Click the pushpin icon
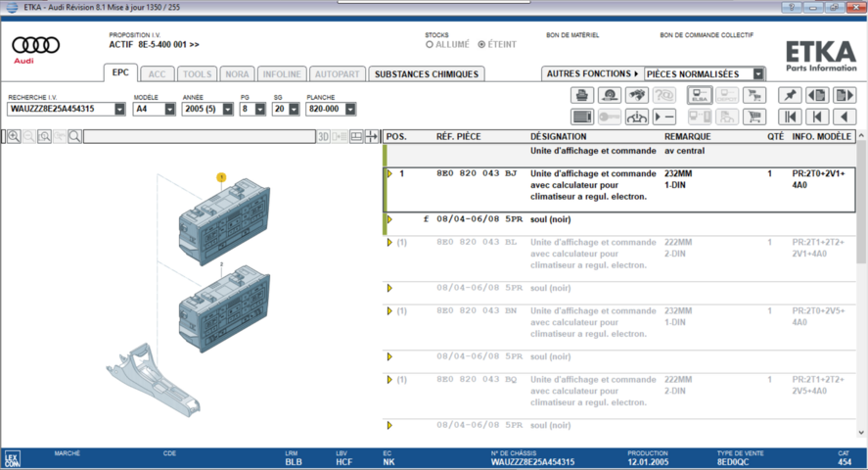 point(790,95)
